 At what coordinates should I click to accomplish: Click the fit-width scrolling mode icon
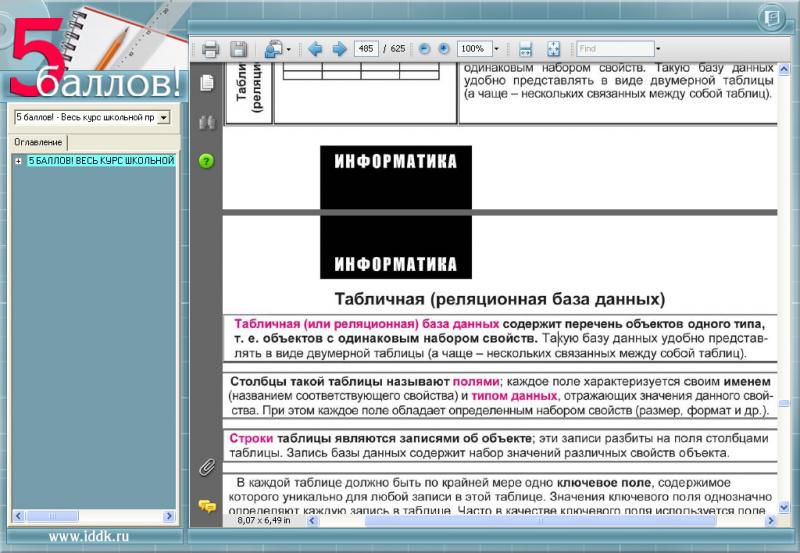click(525, 49)
